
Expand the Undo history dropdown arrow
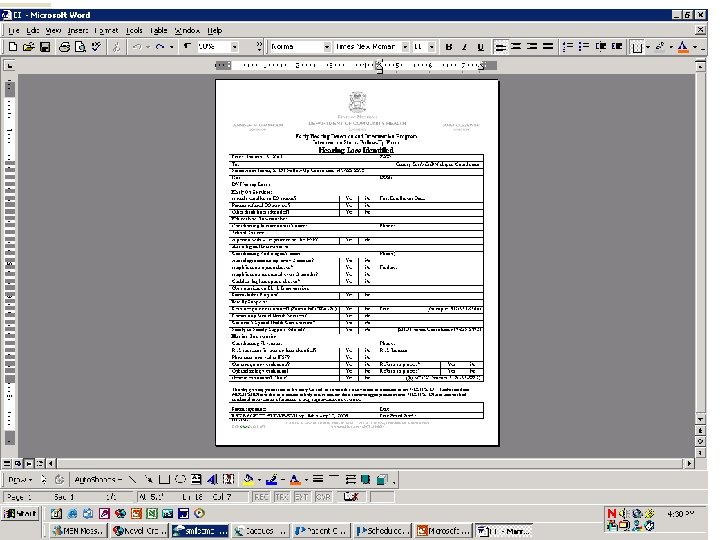point(148,46)
